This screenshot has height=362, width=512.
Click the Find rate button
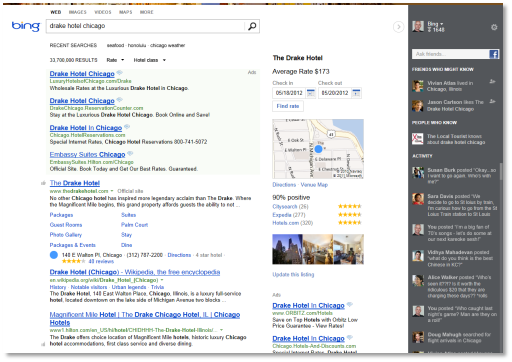tap(288, 106)
